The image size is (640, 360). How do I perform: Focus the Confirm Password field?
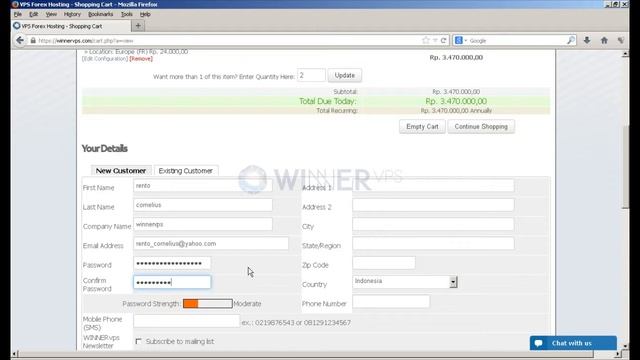pos(172,282)
